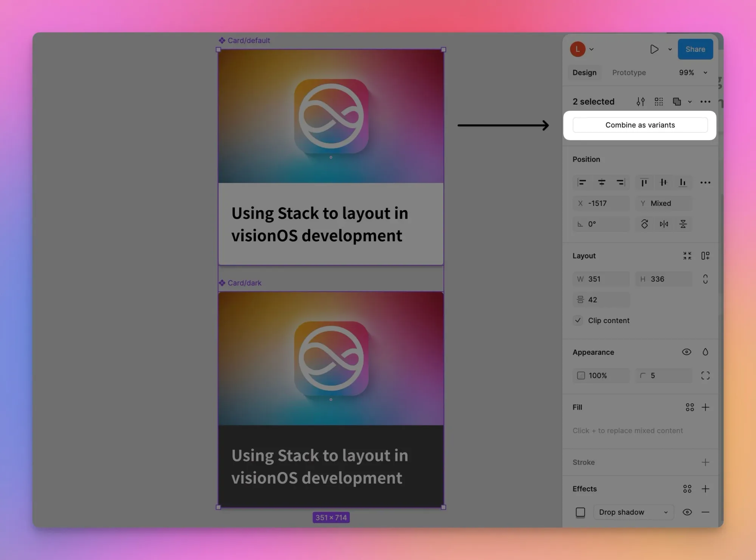Click the flip horizontal icon
This screenshot has width=756, height=560.
[664, 224]
